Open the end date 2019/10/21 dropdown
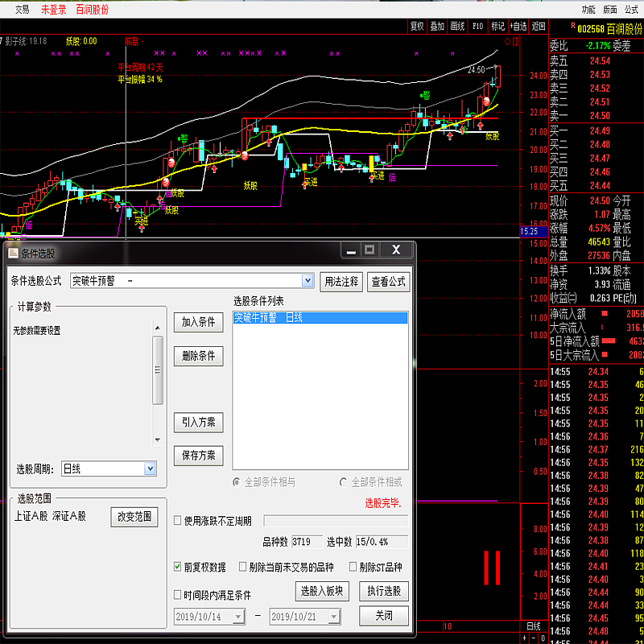644x644 pixels. point(333,616)
